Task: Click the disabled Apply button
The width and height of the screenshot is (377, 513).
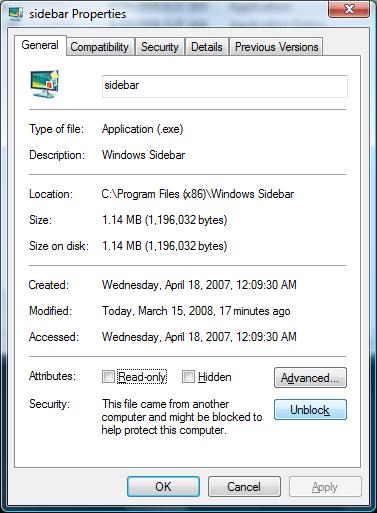Action: [x=325, y=487]
